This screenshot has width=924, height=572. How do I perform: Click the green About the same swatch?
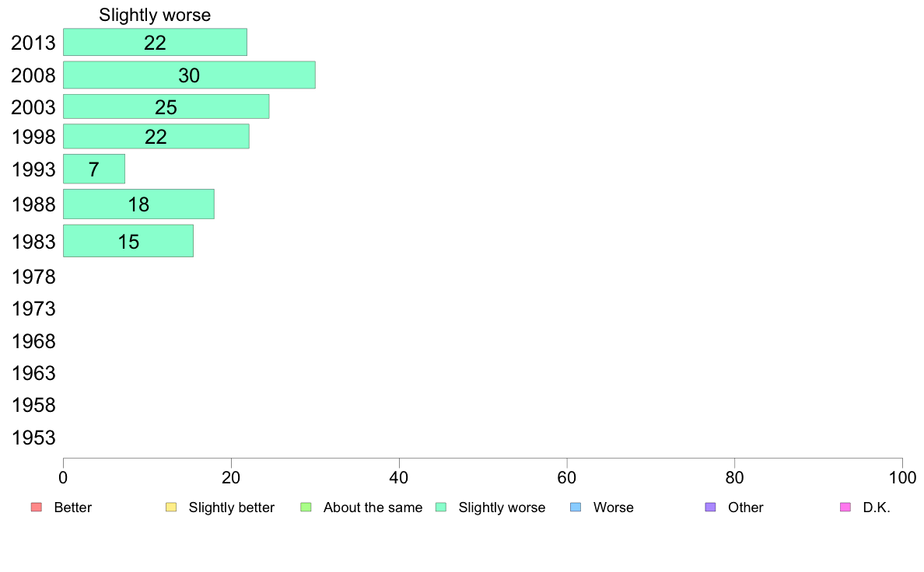point(306,507)
